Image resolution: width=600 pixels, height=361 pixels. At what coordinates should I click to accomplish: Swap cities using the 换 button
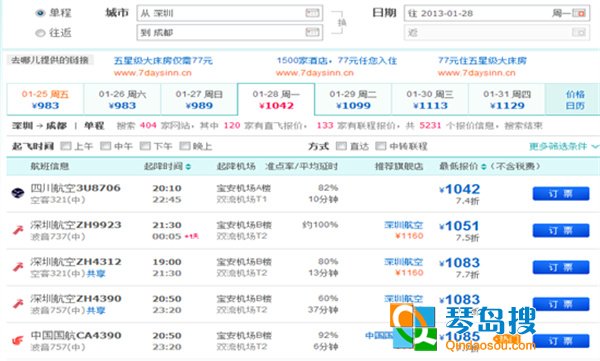[x=342, y=23]
